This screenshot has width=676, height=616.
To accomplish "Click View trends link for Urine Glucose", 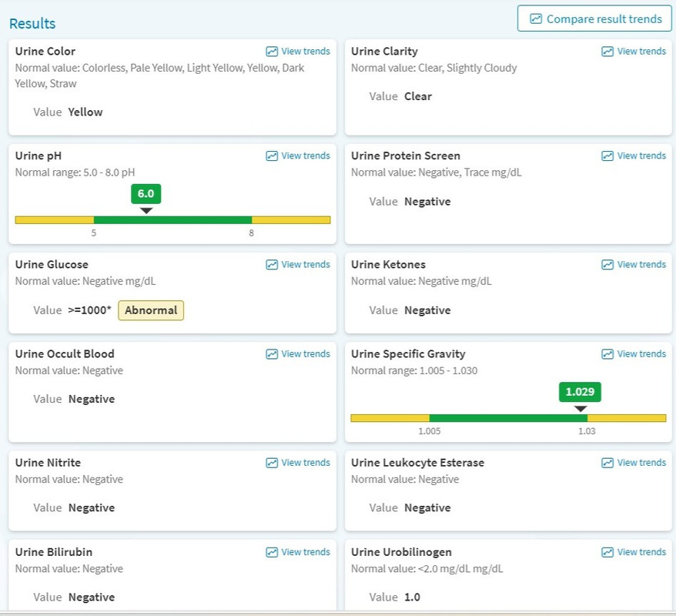I will click(306, 264).
